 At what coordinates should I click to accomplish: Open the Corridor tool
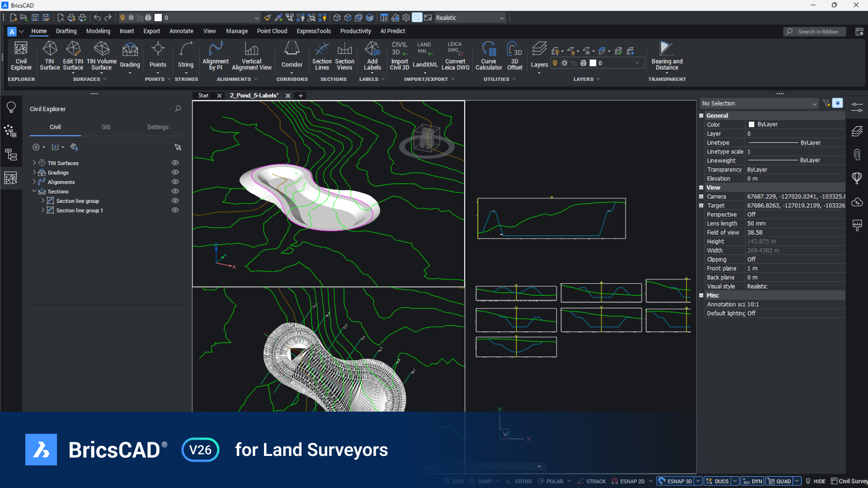292,55
